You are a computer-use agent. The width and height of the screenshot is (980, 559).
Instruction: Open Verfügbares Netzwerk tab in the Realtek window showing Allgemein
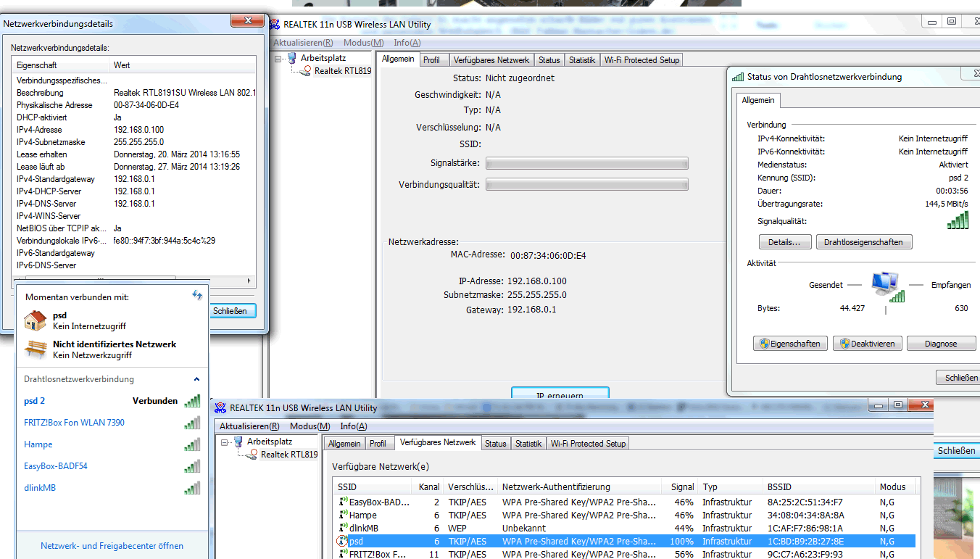tap(491, 60)
